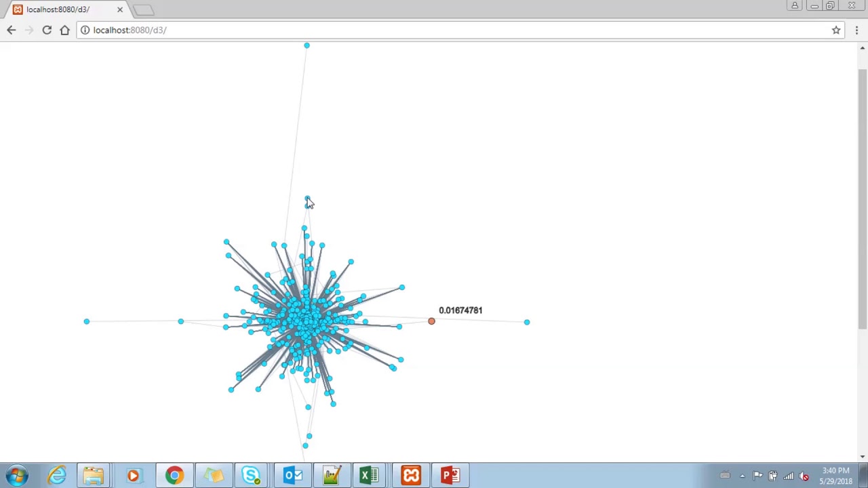Click the orange highlighted graph node
This screenshot has height=488, width=868.
coord(431,321)
